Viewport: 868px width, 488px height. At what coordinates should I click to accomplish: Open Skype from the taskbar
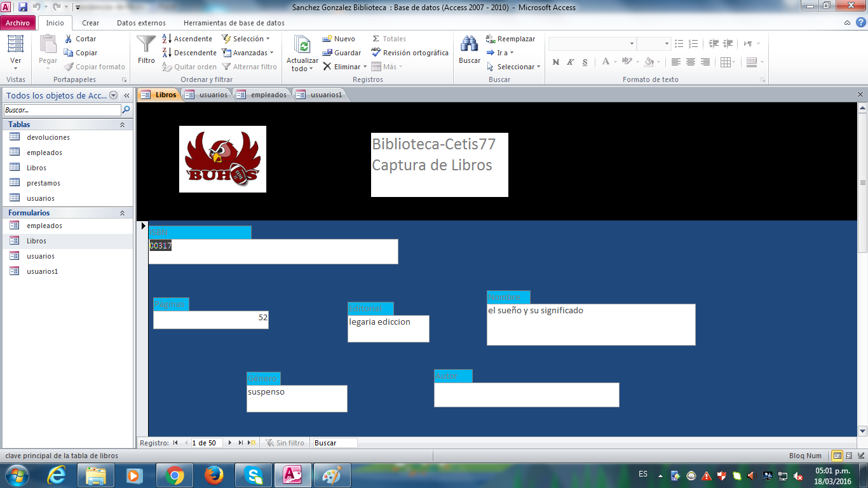(253, 475)
